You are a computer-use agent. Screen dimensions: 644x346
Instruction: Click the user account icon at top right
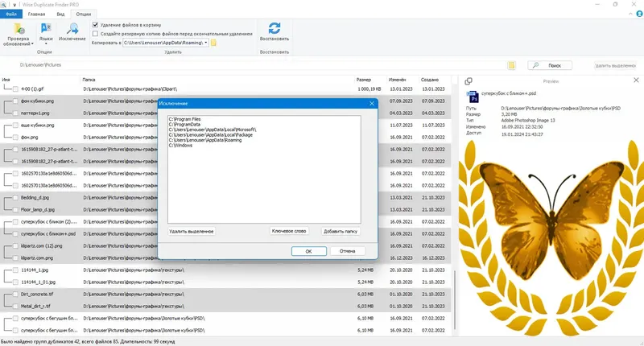click(639, 14)
